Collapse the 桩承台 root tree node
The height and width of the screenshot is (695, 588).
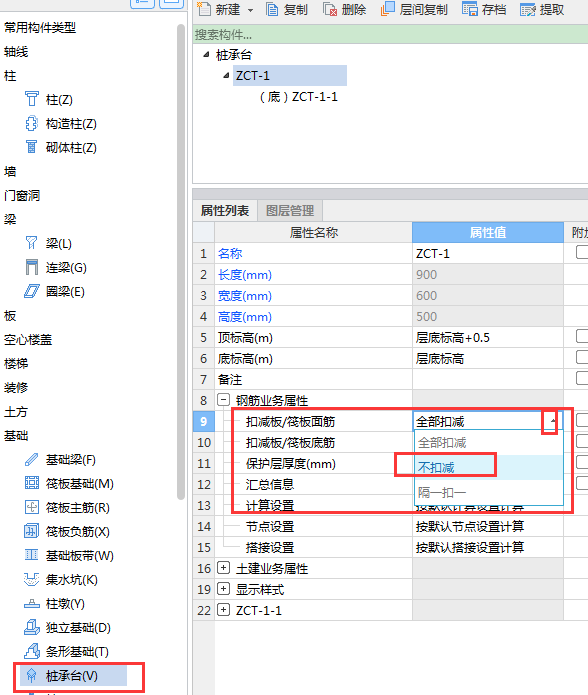pos(206,55)
